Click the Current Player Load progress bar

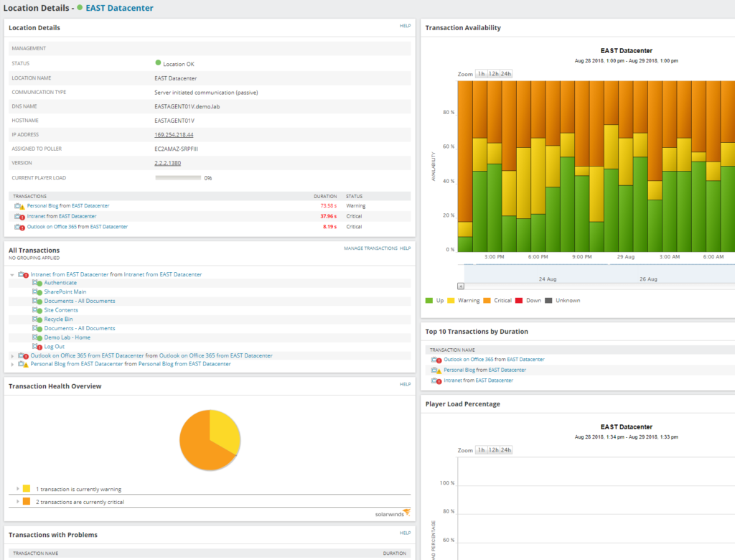click(x=178, y=178)
